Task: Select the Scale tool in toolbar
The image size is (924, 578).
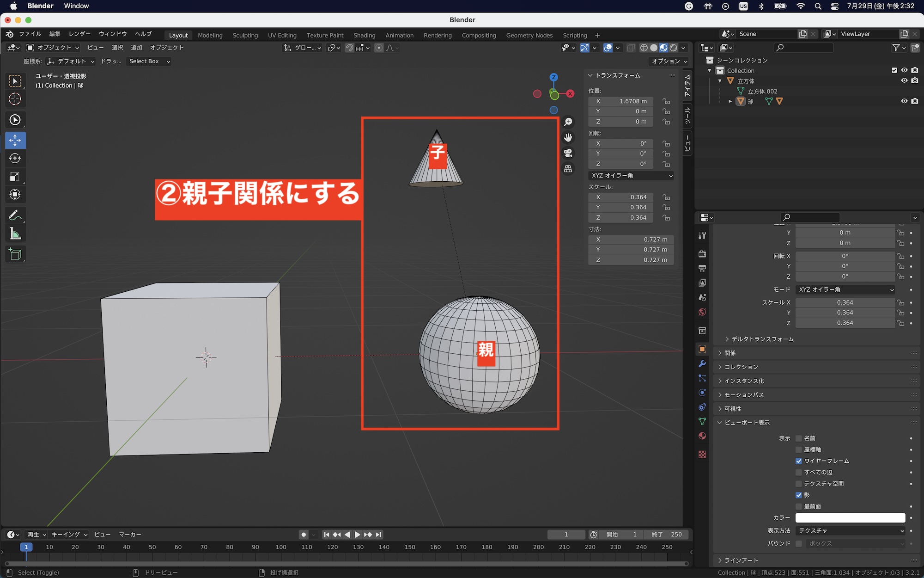Action: (15, 177)
